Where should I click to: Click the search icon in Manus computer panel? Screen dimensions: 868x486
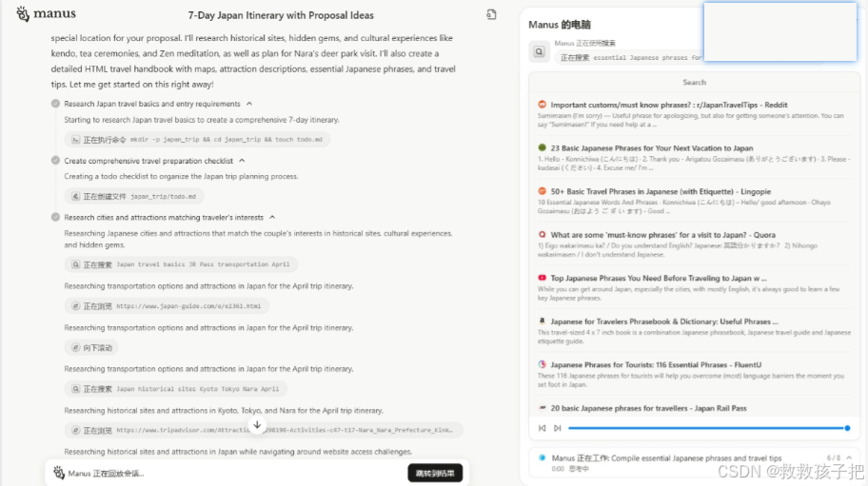540,52
